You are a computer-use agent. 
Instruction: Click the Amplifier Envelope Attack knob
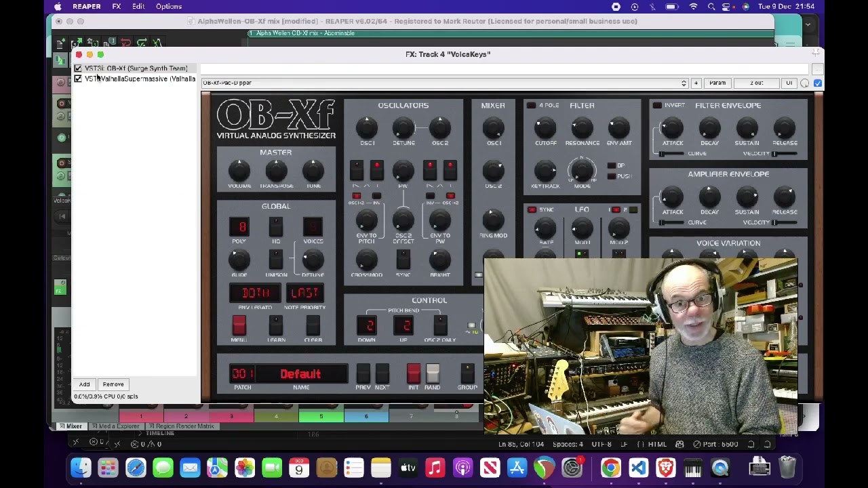coord(672,196)
